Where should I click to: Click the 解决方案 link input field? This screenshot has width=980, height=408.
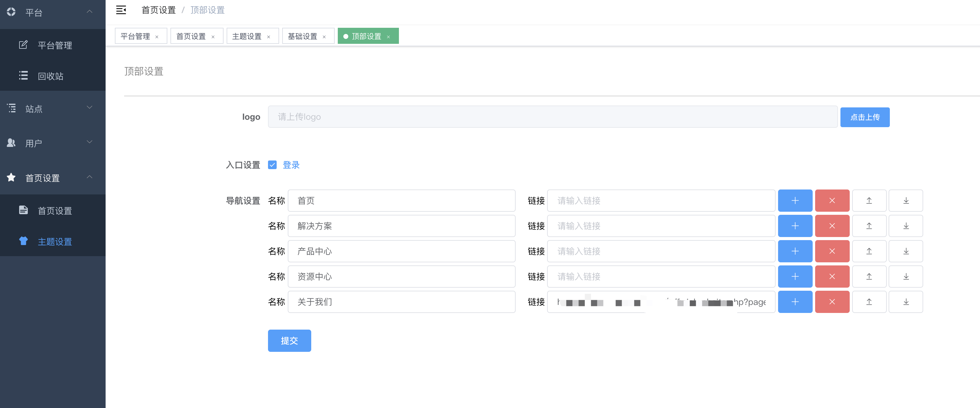click(661, 226)
